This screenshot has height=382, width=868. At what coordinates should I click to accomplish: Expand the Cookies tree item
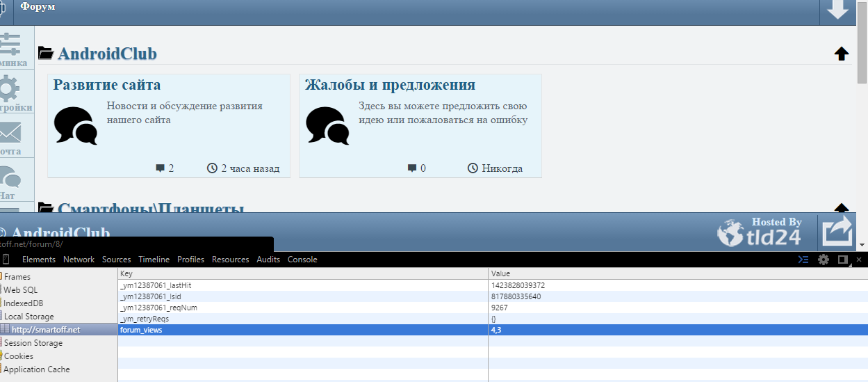pos(18,356)
